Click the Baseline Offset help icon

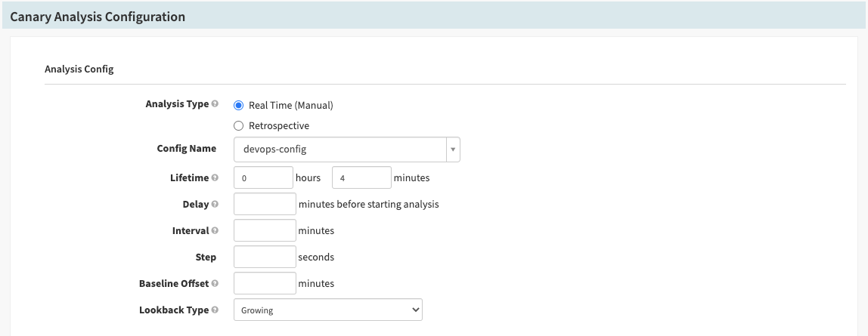tap(215, 284)
